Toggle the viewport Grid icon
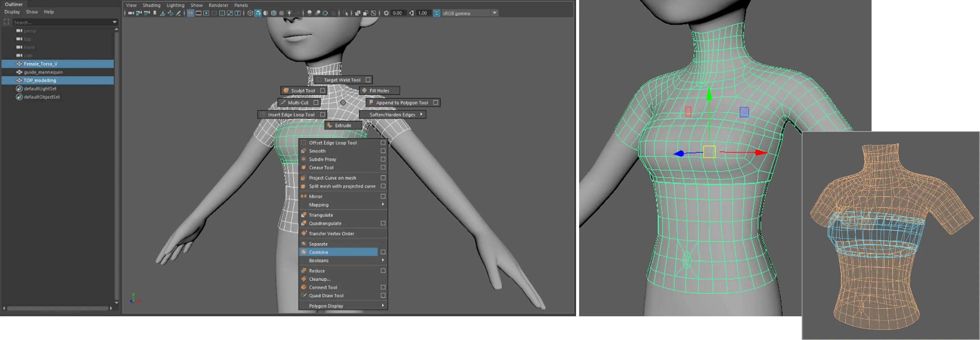Image resolution: width=980 pixels, height=340 pixels. 190,13
